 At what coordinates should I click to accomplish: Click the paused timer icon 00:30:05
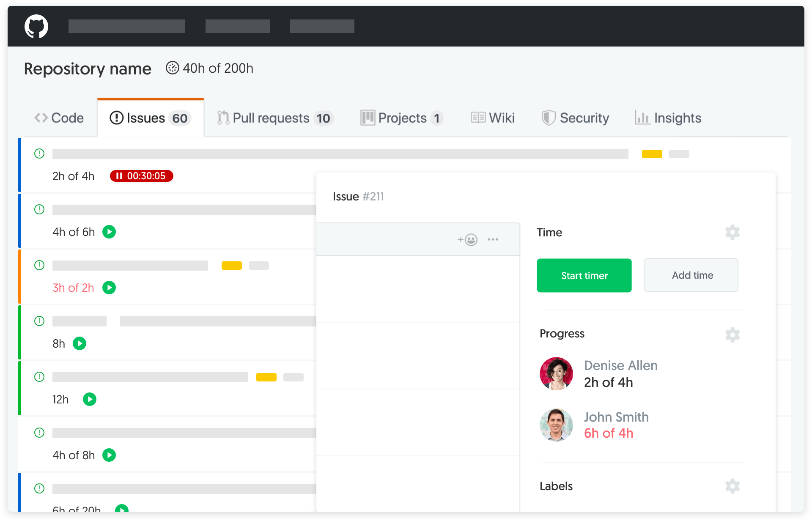(141, 175)
